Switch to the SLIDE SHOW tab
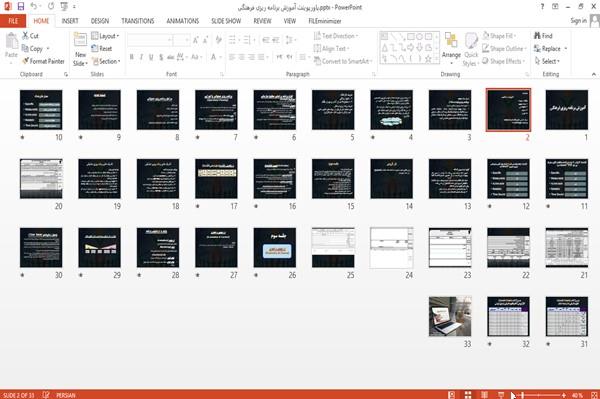600x399 pixels. 226,21
